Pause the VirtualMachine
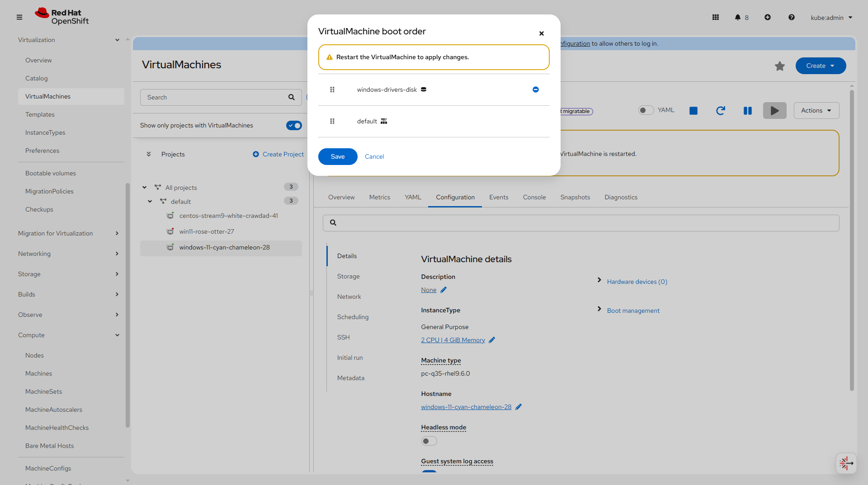Screen dimensions: 868x485 coord(748,111)
